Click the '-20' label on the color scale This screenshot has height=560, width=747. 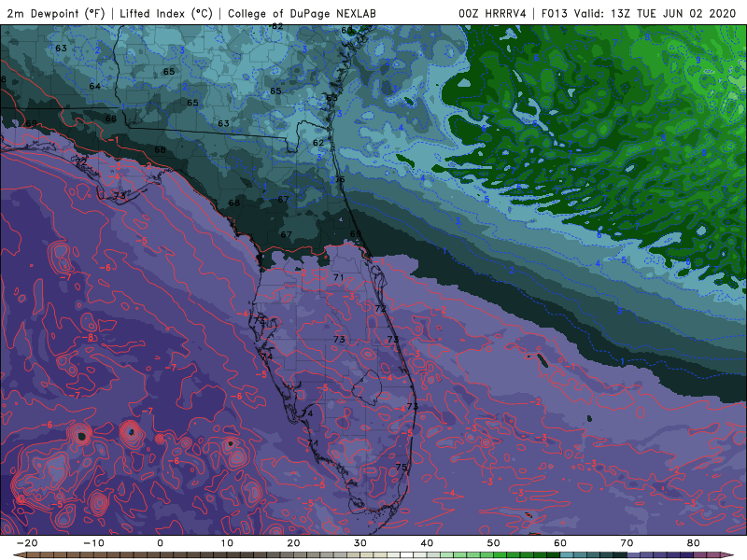click(x=27, y=543)
